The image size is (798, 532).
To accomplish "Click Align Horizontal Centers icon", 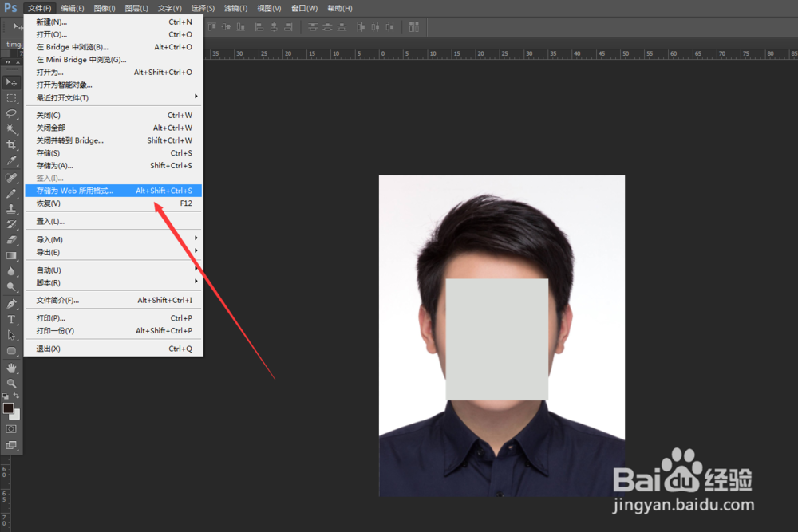I will (x=274, y=27).
